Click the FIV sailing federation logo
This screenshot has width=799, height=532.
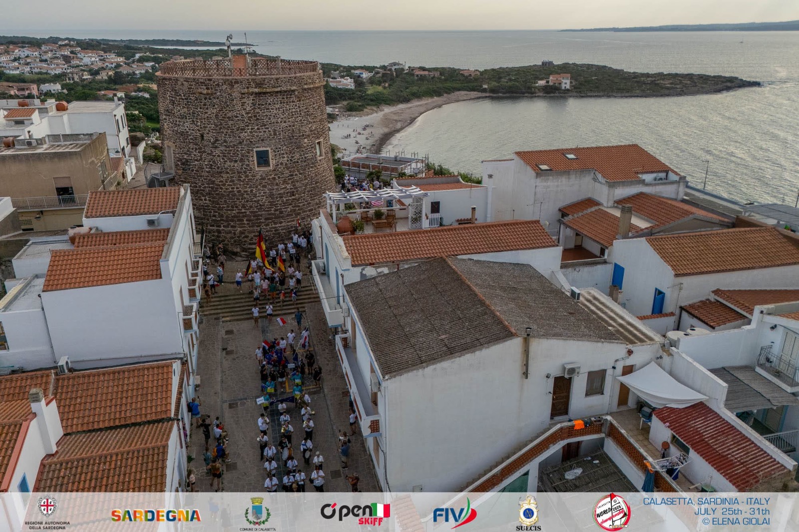(x=454, y=514)
